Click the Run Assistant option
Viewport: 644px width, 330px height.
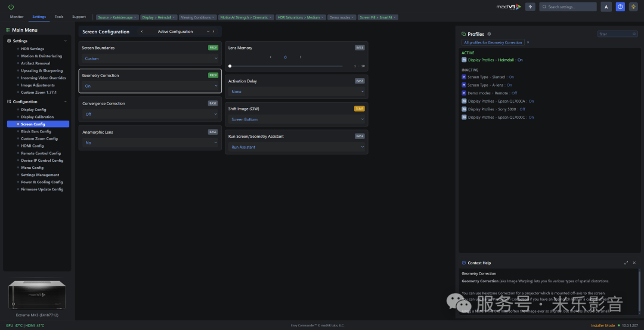pos(243,147)
